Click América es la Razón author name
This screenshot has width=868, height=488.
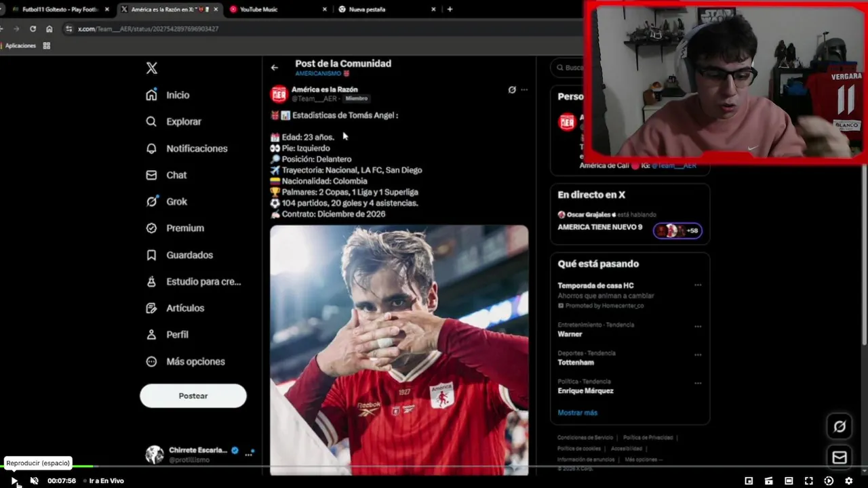click(325, 89)
